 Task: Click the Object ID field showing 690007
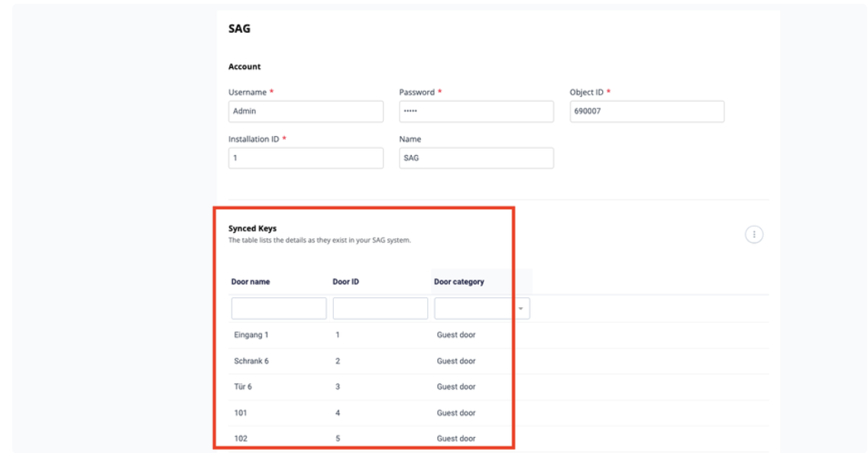646,112
